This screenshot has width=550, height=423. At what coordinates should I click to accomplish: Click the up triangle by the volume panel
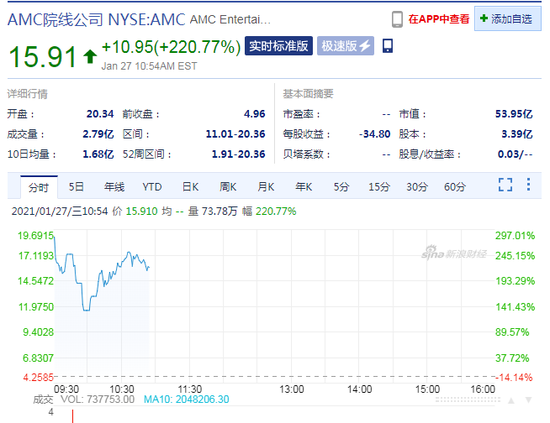point(511,400)
